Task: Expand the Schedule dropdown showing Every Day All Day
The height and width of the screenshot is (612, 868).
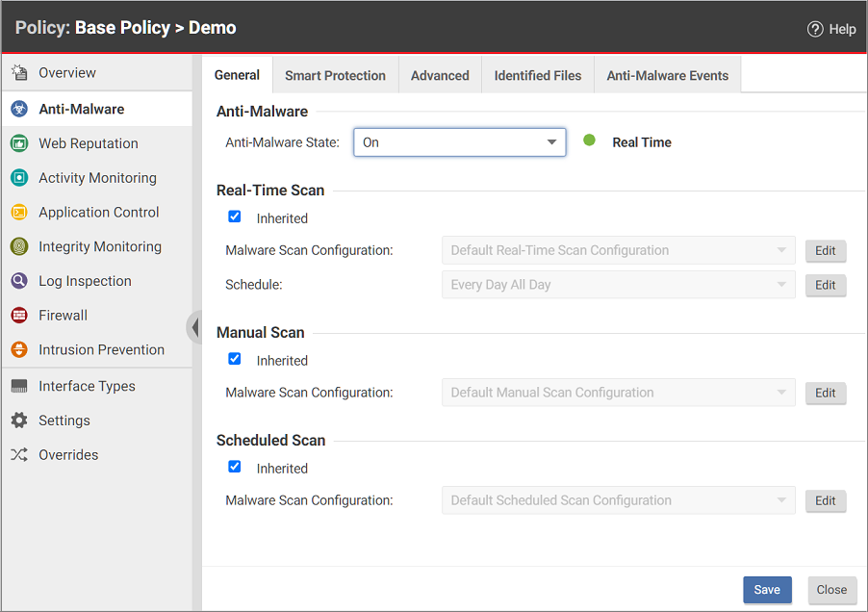Action: click(618, 285)
